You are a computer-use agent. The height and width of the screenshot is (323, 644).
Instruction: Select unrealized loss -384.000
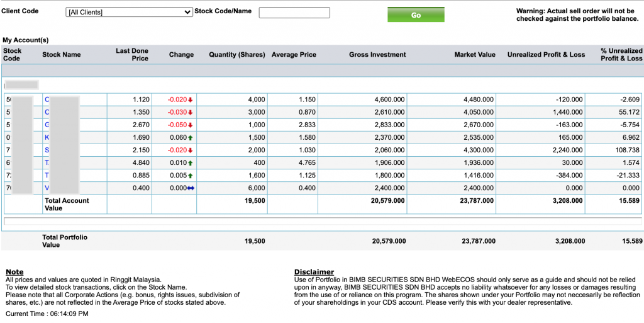pyautogui.click(x=570, y=176)
